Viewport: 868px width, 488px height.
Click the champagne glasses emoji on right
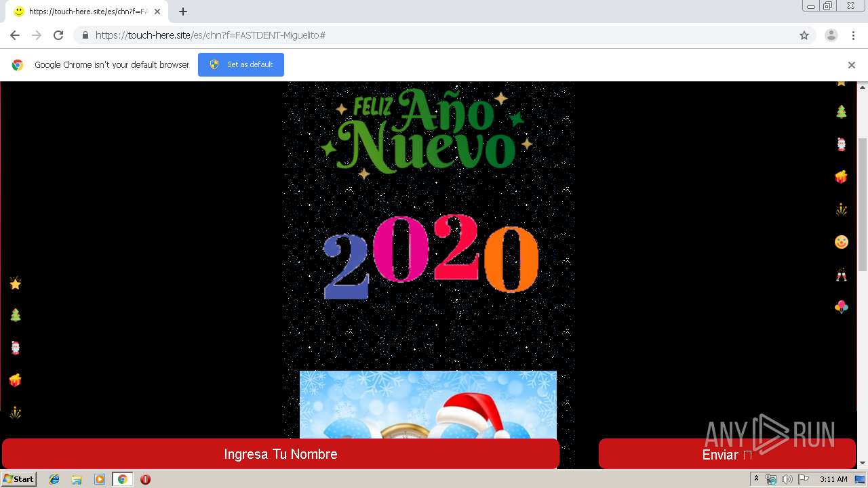(842, 274)
